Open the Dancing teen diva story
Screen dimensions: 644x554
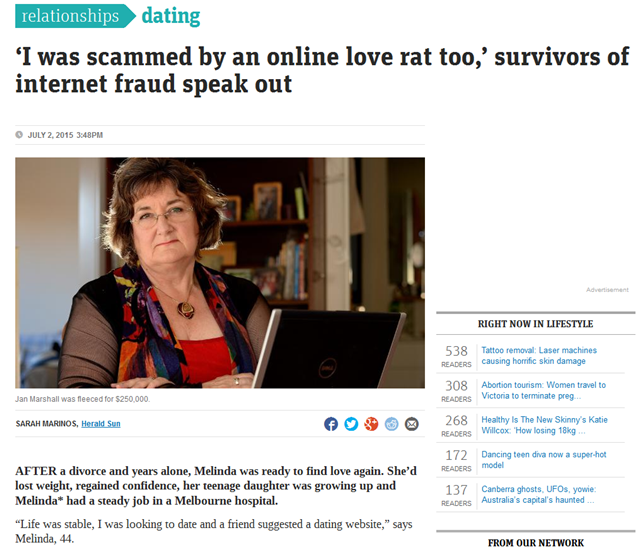click(544, 460)
